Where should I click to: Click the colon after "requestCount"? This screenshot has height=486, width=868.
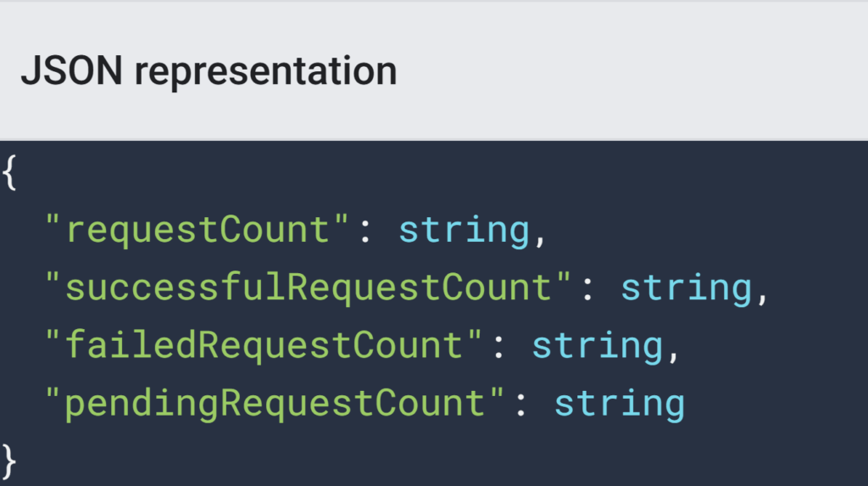point(365,232)
